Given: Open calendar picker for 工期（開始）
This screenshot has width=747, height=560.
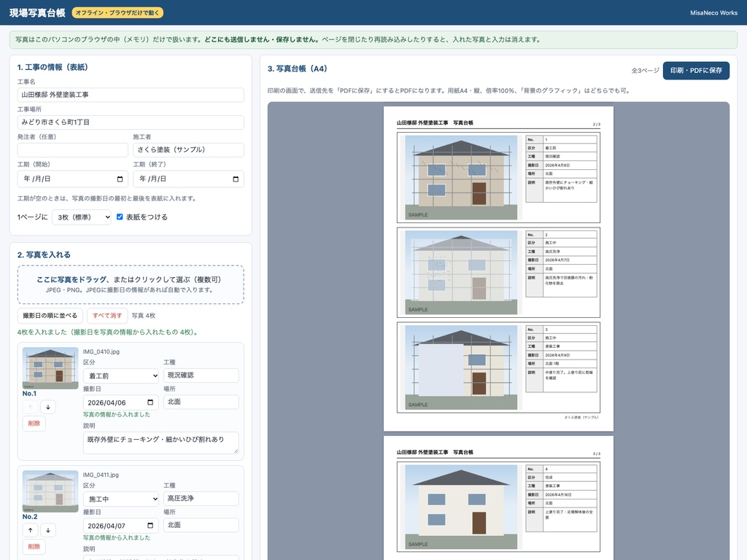Looking at the screenshot, I should (x=120, y=179).
